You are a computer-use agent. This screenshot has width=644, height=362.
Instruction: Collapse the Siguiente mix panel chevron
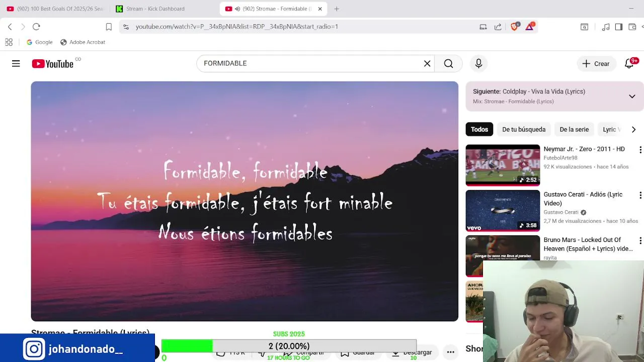[x=632, y=96]
